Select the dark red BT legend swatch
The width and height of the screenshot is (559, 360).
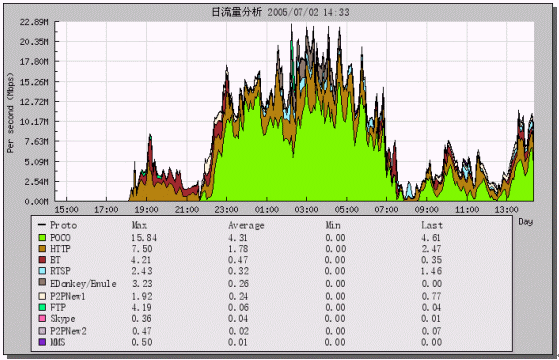tap(42, 259)
